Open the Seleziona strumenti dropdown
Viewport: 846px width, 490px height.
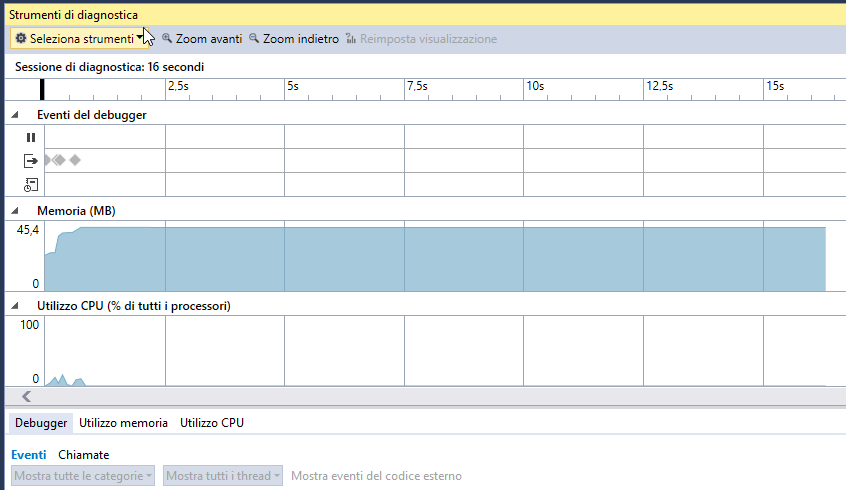point(79,38)
